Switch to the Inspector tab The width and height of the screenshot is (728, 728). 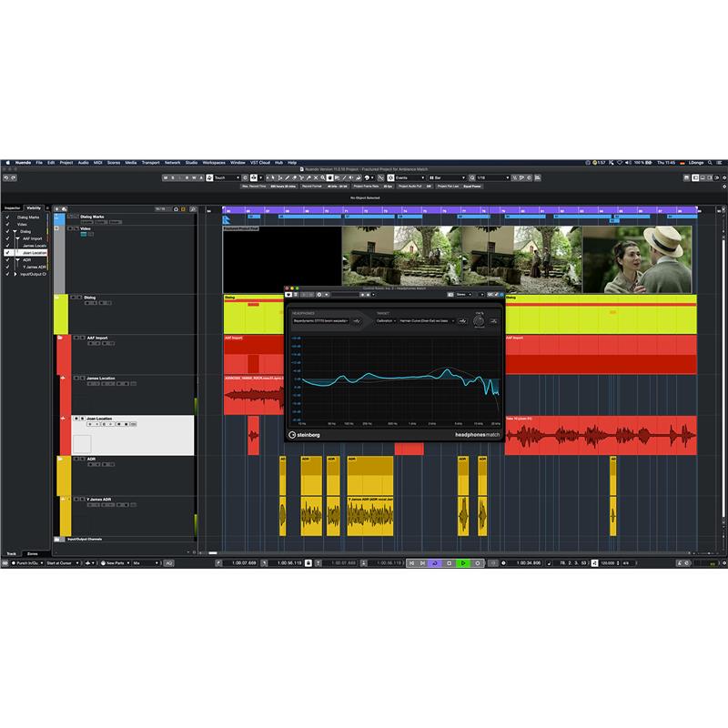(x=13, y=208)
